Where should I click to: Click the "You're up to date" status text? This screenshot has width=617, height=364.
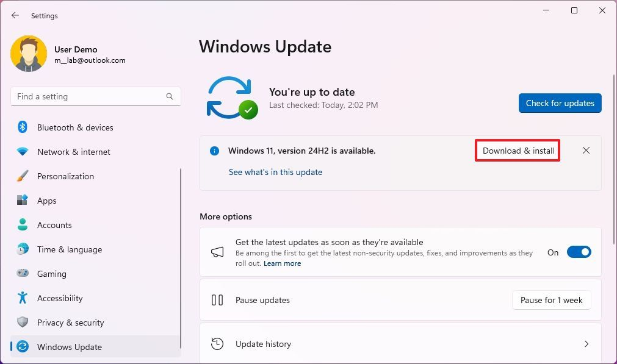312,92
